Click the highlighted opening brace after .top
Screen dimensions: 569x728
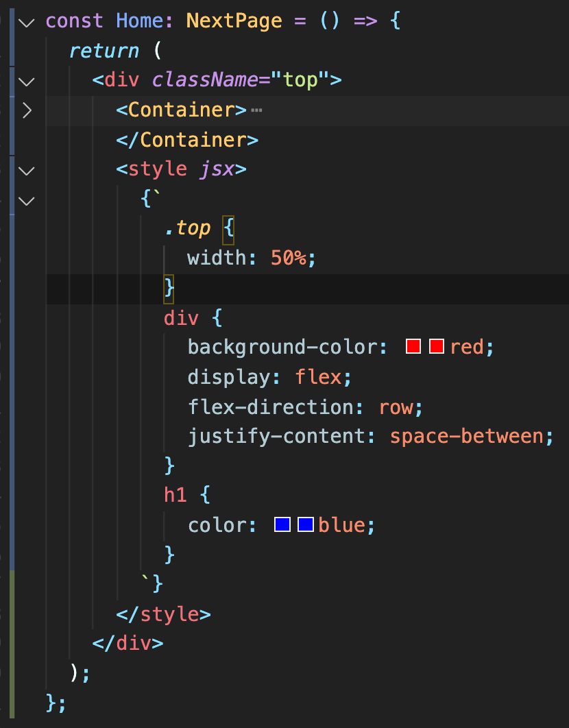coord(228,230)
